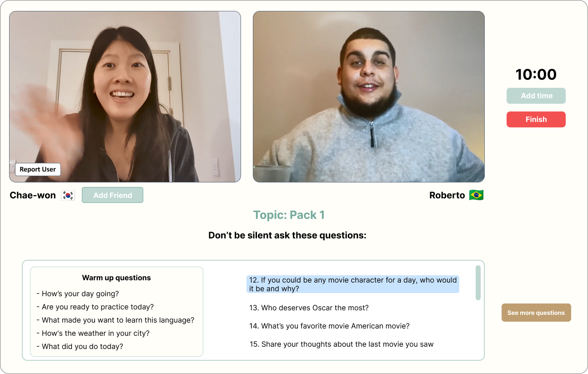Click 'What made you want to learn this language?'
Viewport: 588px width, 374px height.
pyautogui.click(x=115, y=320)
